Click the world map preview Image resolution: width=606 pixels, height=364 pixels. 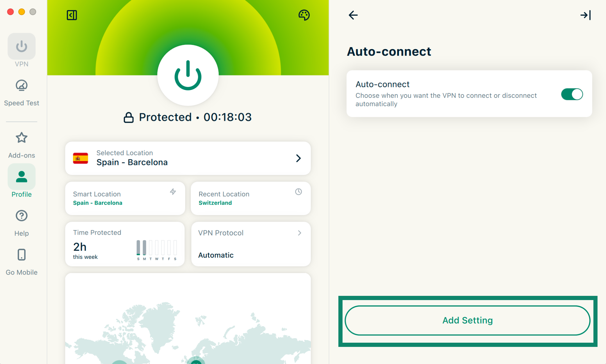click(188, 322)
